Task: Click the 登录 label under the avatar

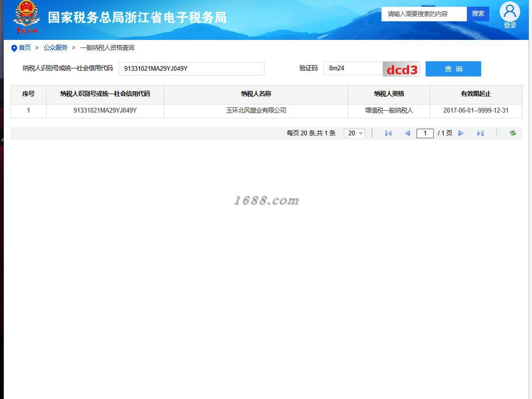Action: pos(510,25)
